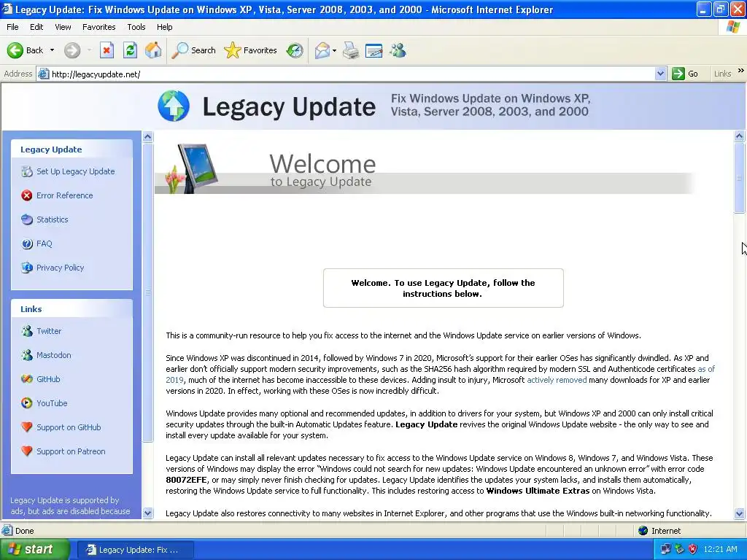The width and height of the screenshot is (747, 560).
Task: Follow the 'actively removed' hyperlink
Action: [557, 380]
